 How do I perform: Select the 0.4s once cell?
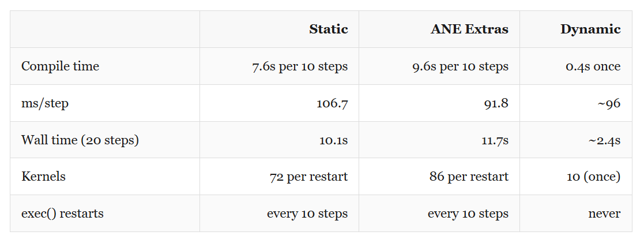coord(593,66)
